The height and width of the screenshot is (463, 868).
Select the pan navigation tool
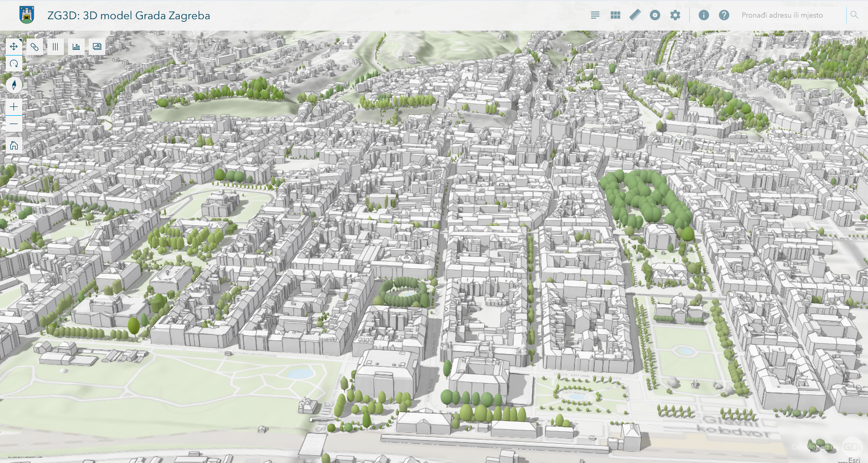pos(14,47)
